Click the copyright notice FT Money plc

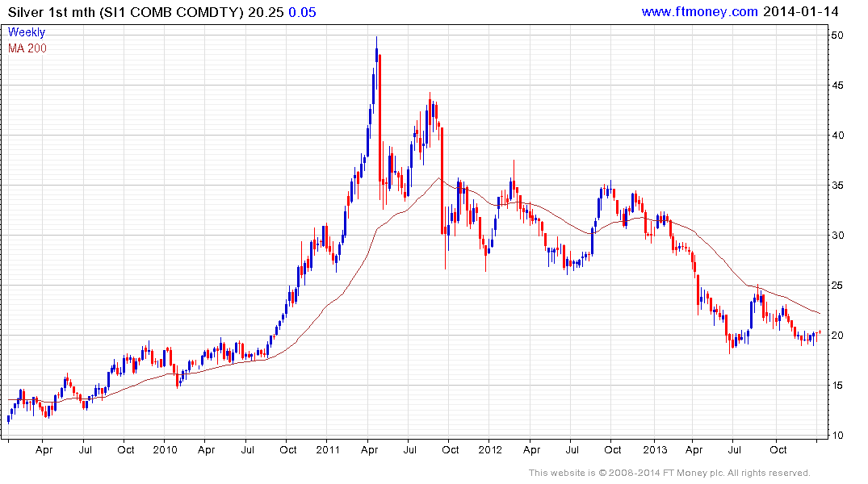click(669, 473)
